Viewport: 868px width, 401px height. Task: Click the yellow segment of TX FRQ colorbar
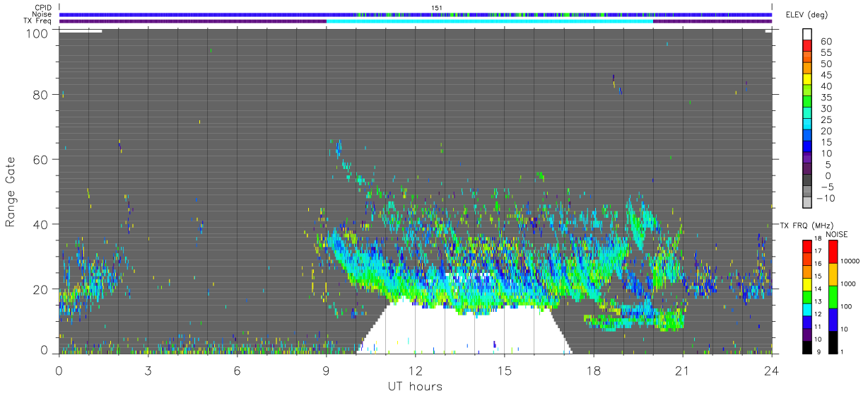(x=807, y=284)
